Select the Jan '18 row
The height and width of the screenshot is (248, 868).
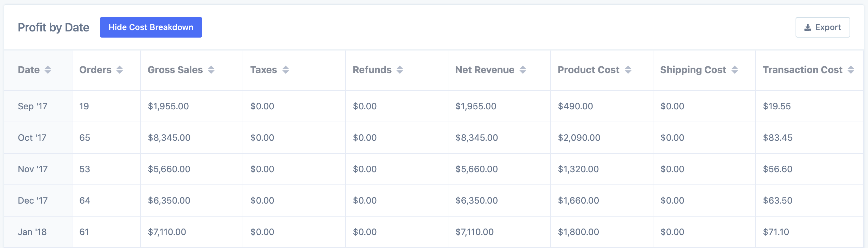[x=32, y=232]
